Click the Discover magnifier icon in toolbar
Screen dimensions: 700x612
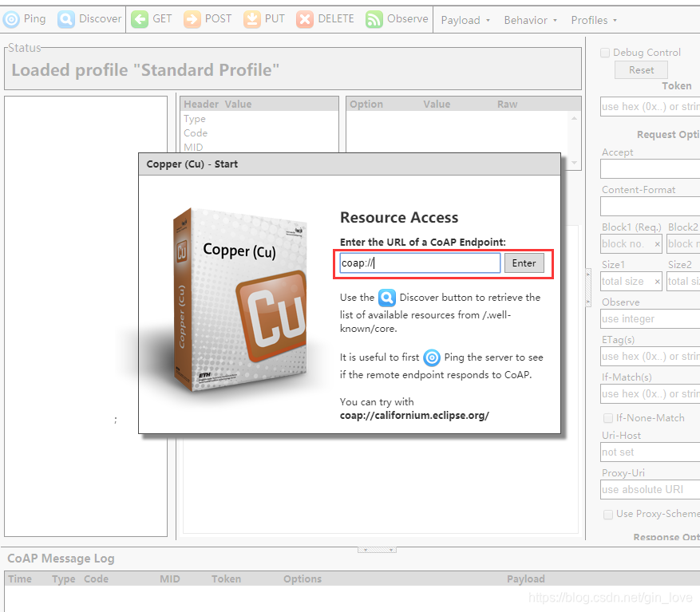pos(66,20)
